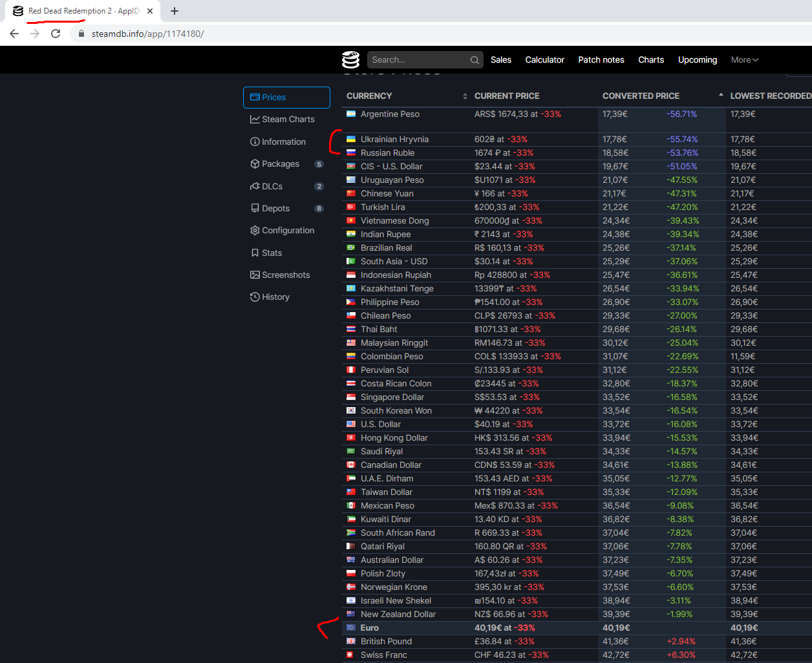
Task: Reload the page with browser refresh icon
Action: (x=56, y=34)
